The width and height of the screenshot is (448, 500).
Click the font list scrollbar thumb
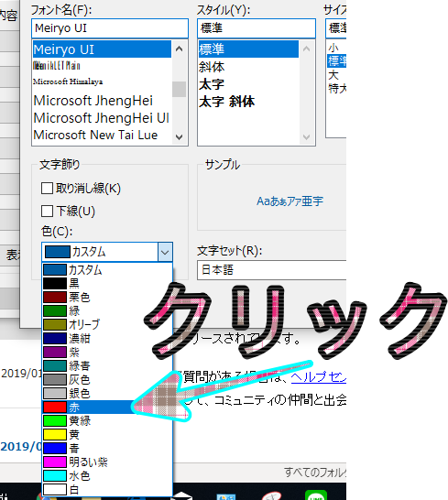(x=179, y=90)
